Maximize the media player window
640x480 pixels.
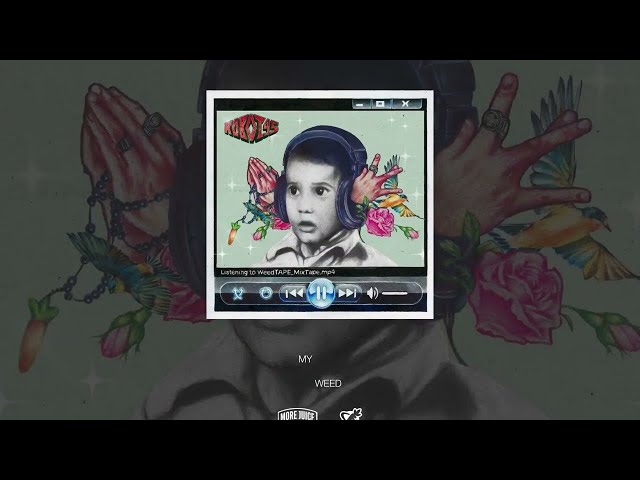pyautogui.click(x=380, y=104)
